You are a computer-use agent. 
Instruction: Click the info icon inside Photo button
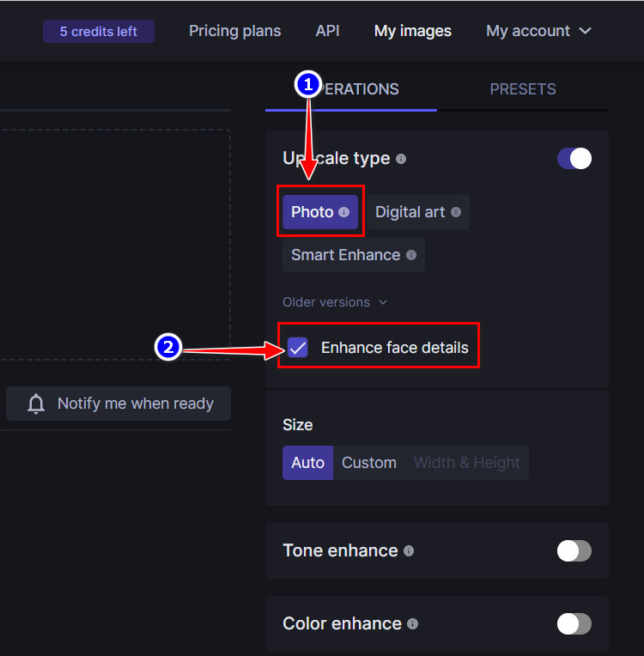click(344, 212)
